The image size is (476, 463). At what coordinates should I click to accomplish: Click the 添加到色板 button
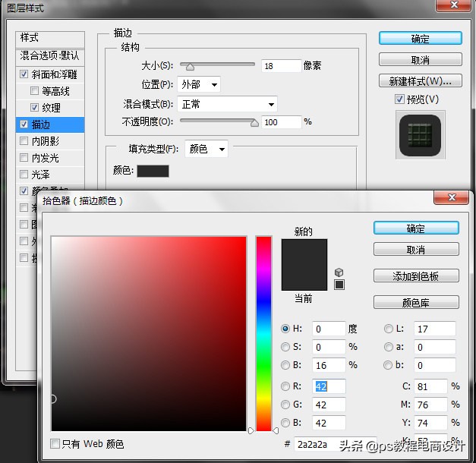pos(416,276)
